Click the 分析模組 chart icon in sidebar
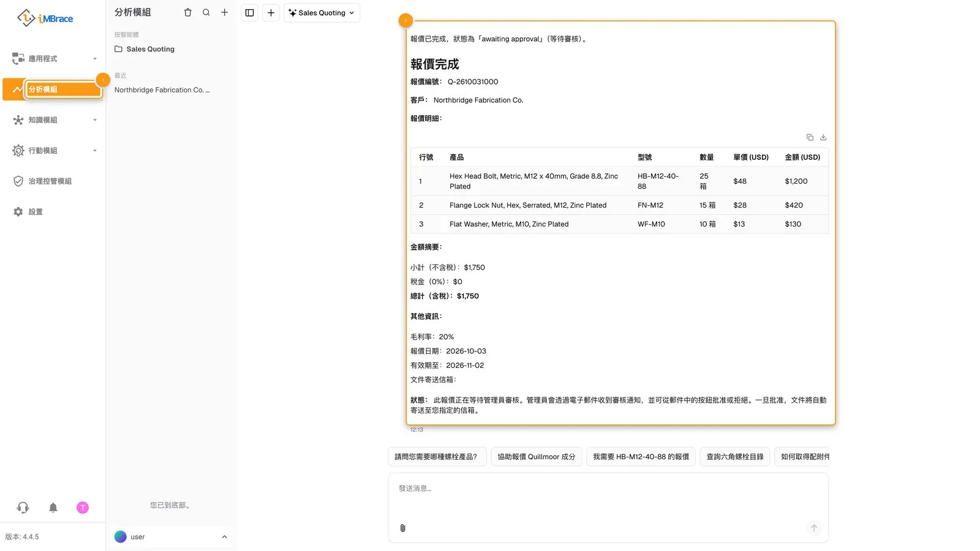 [17, 89]
